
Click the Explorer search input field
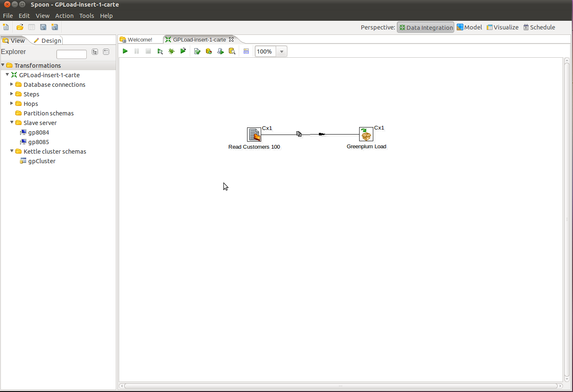pos(71,54)
